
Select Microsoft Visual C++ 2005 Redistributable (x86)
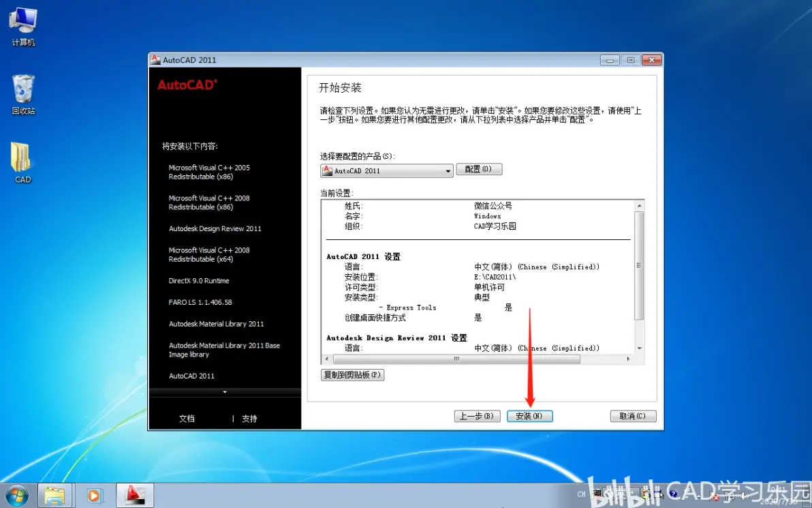pyautogui.click(x=209, y=172)
